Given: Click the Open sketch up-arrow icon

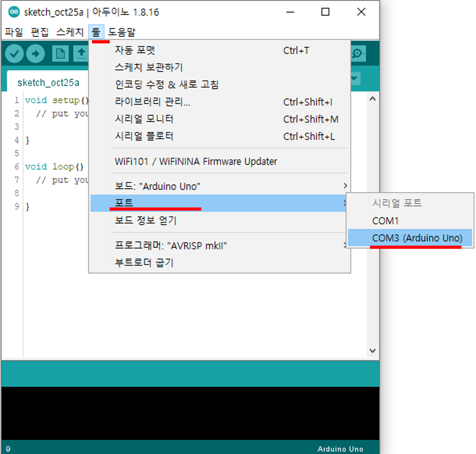Looking at the screenshot, I should pyautogui.click(x=81, y=54).
